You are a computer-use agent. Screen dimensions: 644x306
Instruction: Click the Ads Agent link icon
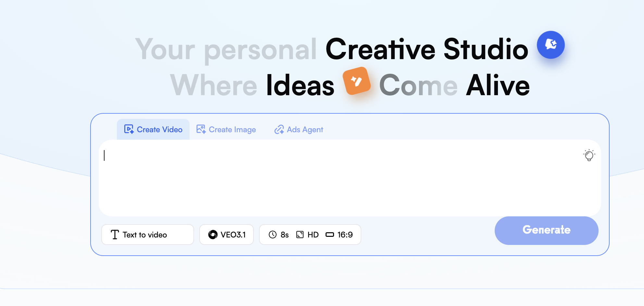point(279,129)
